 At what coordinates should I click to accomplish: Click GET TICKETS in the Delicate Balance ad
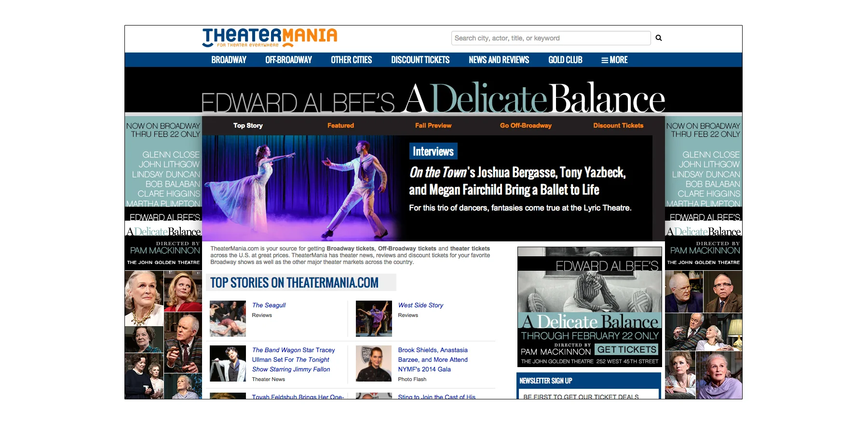click(x=627, y=349)
